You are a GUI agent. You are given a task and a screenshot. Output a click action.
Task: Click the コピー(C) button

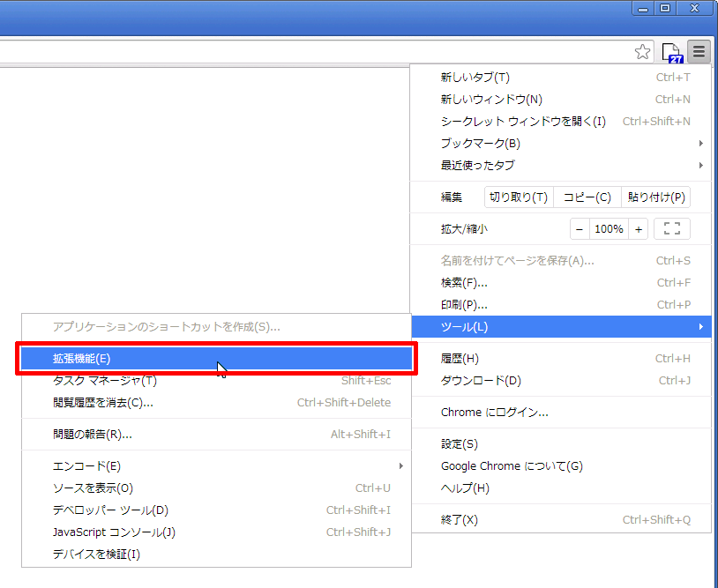tap(587, 197)
